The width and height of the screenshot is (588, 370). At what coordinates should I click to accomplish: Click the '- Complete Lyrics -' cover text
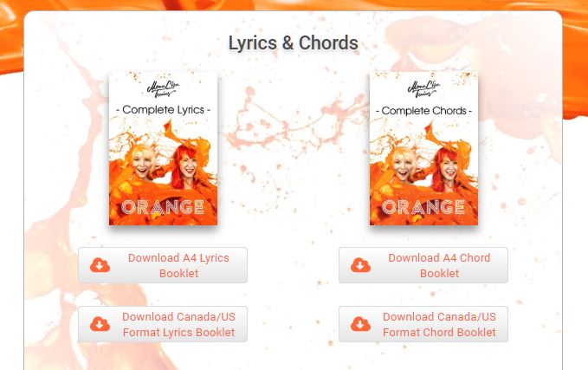click(163, 109)
